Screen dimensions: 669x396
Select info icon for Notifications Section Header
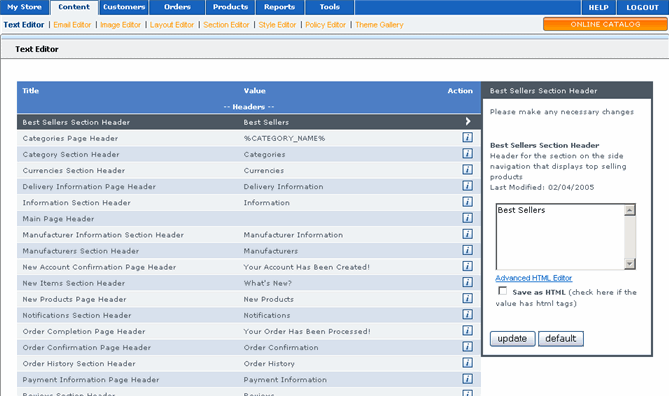(x=467, y=314)
